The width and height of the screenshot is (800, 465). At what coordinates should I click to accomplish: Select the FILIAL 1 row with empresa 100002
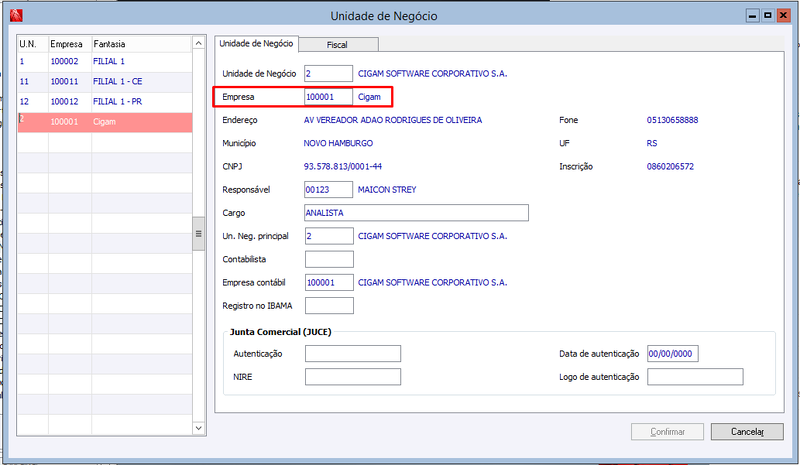[105, 62]
